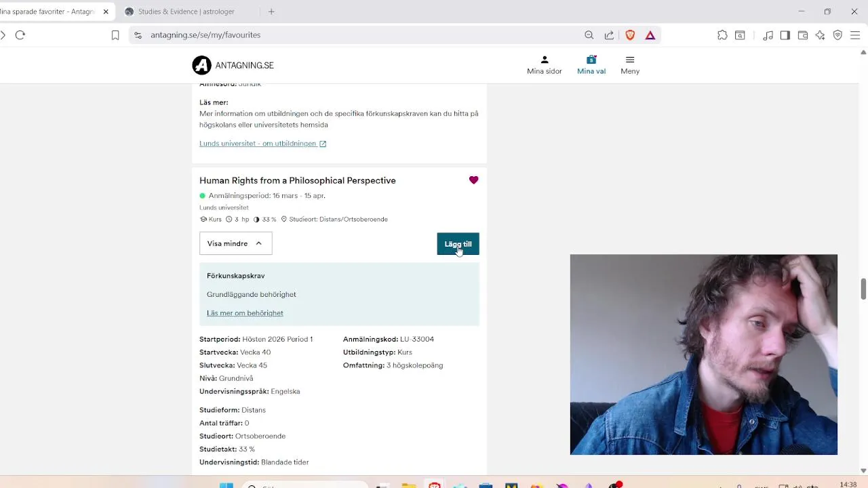Click the tab search icon in the toolbar
The height and width of the screenshot is (488, 868).
point(740,35)
